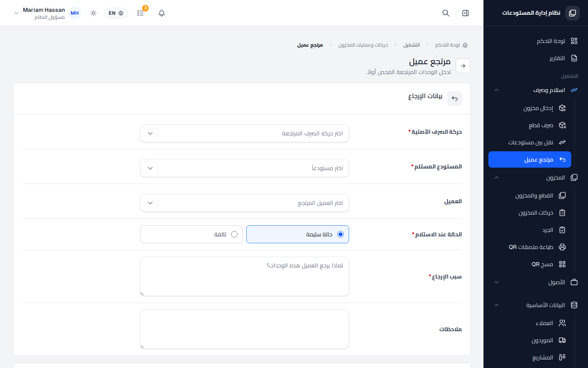Click the الموردون truck icon

[562, 340]
